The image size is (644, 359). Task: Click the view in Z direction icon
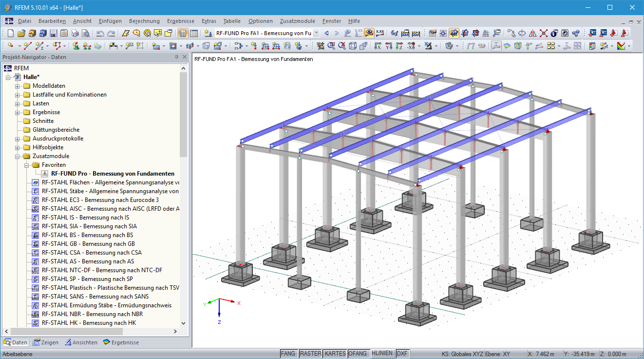coord(399,46)
